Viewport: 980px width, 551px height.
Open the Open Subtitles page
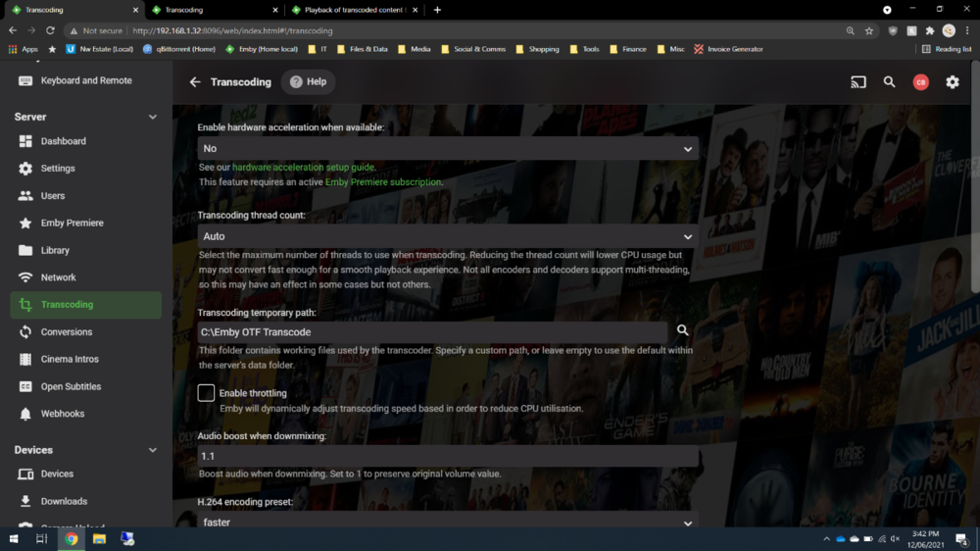[85, 386]
